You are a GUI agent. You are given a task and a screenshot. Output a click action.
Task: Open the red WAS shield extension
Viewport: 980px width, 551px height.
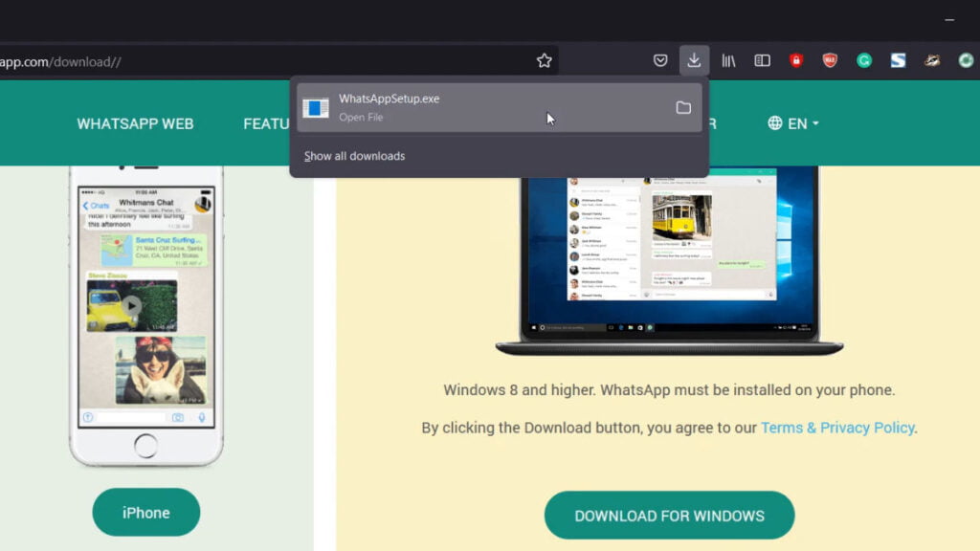(x=830, y=61)
